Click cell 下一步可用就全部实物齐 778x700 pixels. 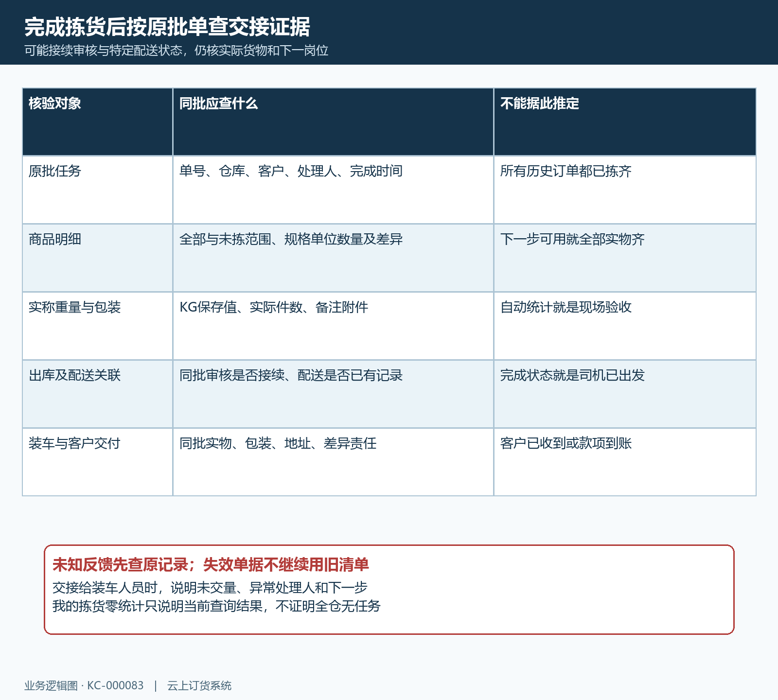click(x=625, y=258)
